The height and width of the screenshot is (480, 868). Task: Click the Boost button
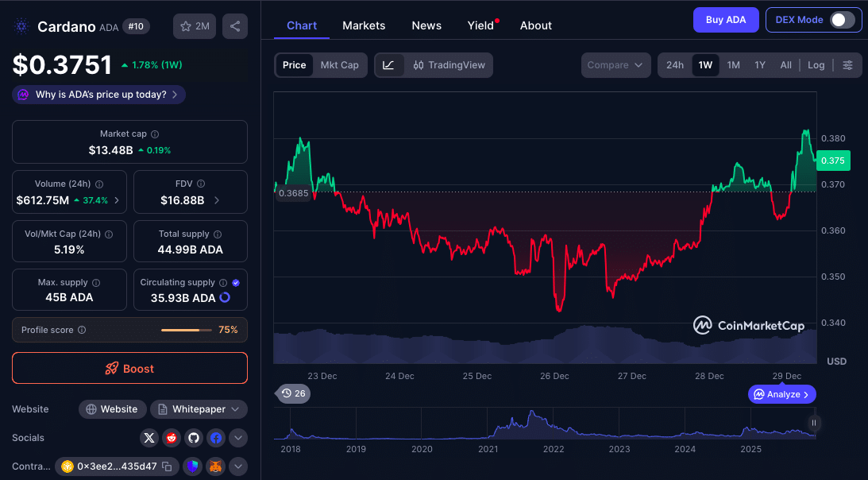point(129,369)
